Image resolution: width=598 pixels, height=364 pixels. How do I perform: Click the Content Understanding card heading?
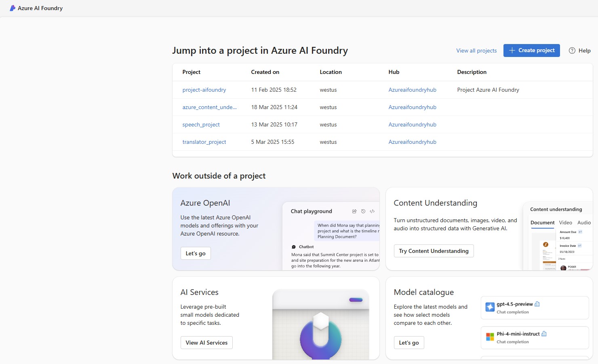pyautogui.click(x=436, y=203)
